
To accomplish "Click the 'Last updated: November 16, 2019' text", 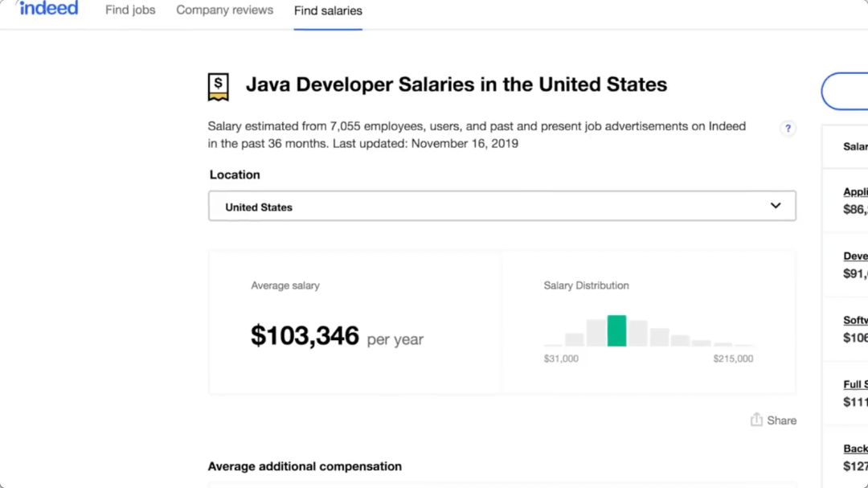I will pyautogui.click(x=425, y=143).
